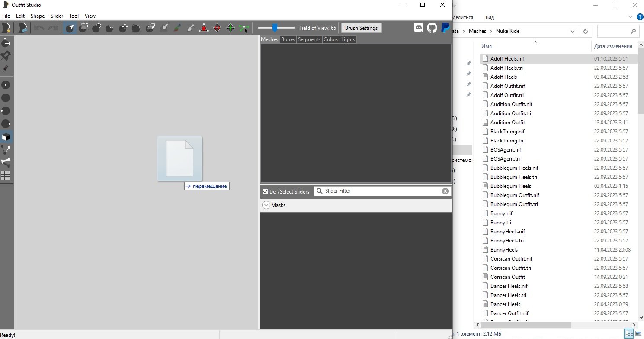The width and height of the screenshot is (644, 339).
Task: Expand the Masks section chevron
Action: point(266,205)
